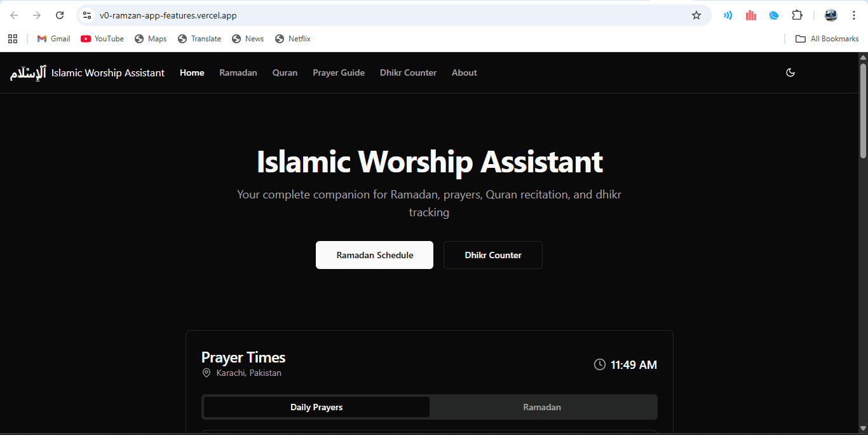
Task: Open site information icon in address bar
Action: (x=87, y=15)
